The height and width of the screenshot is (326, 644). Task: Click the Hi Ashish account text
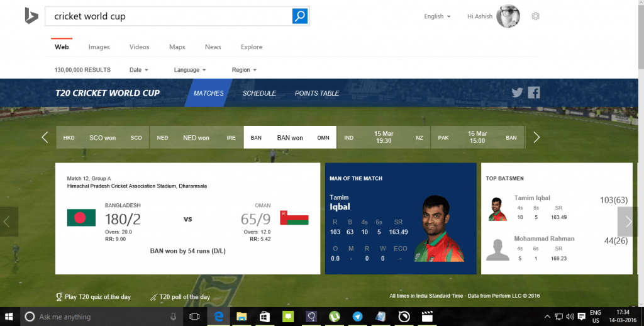coord(480,16)
